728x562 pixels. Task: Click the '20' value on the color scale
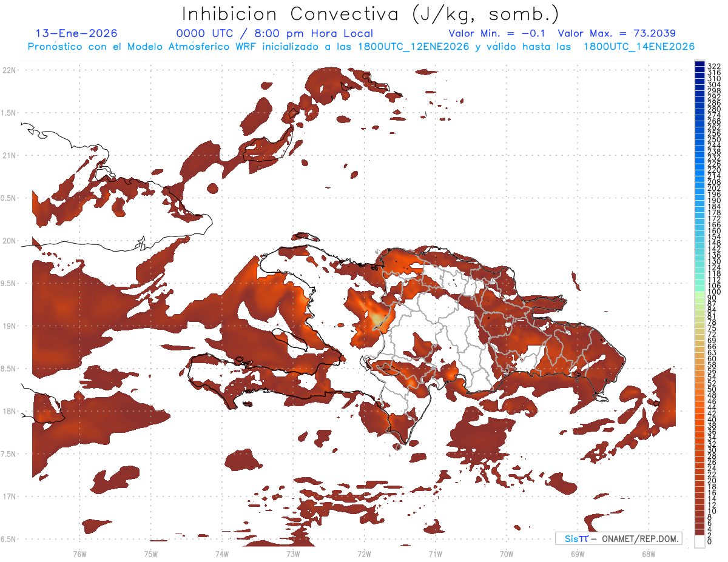712,481
